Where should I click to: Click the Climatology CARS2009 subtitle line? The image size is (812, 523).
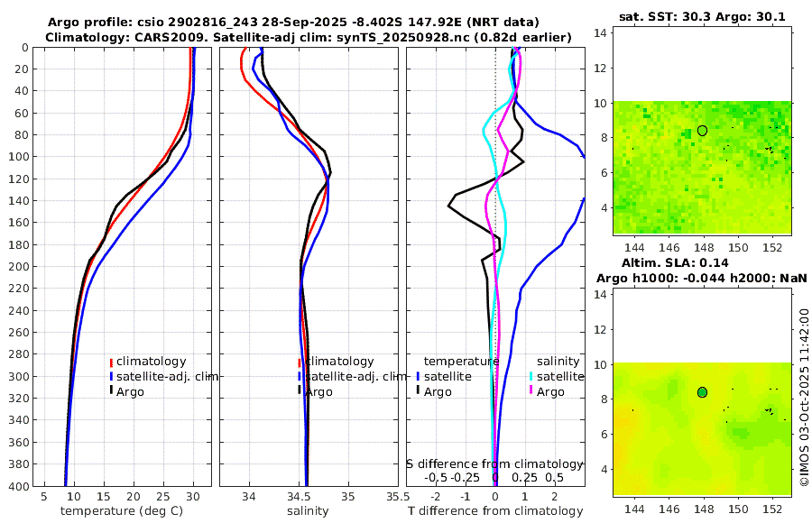click(x=309, y=37)
